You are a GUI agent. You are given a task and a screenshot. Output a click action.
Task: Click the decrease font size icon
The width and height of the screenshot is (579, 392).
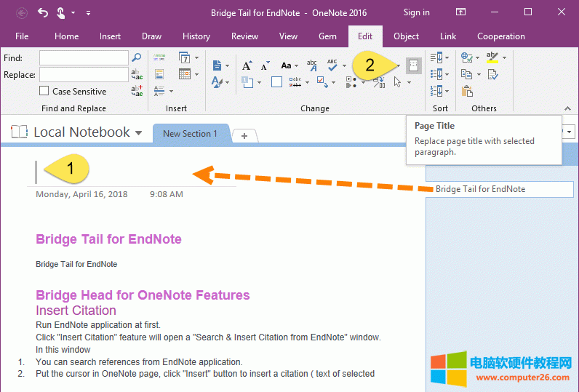click(x=265, y=65)
